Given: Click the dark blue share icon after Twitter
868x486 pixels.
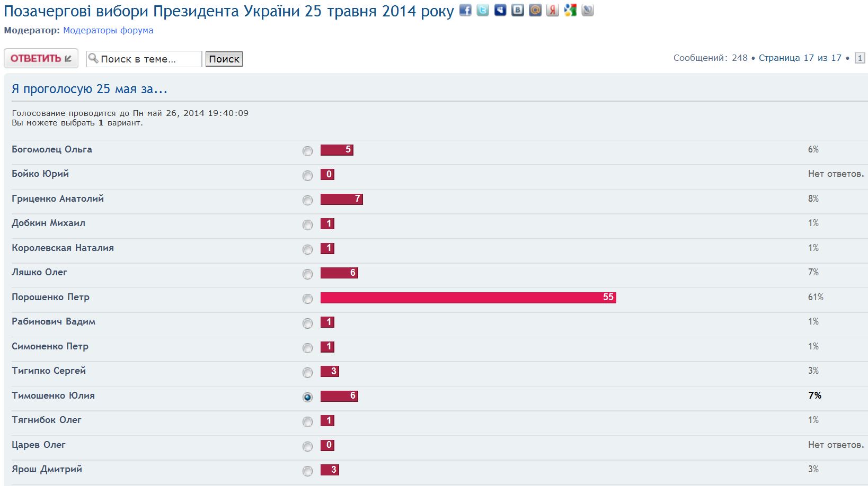Looking at the screenshot, I should 500,10.
